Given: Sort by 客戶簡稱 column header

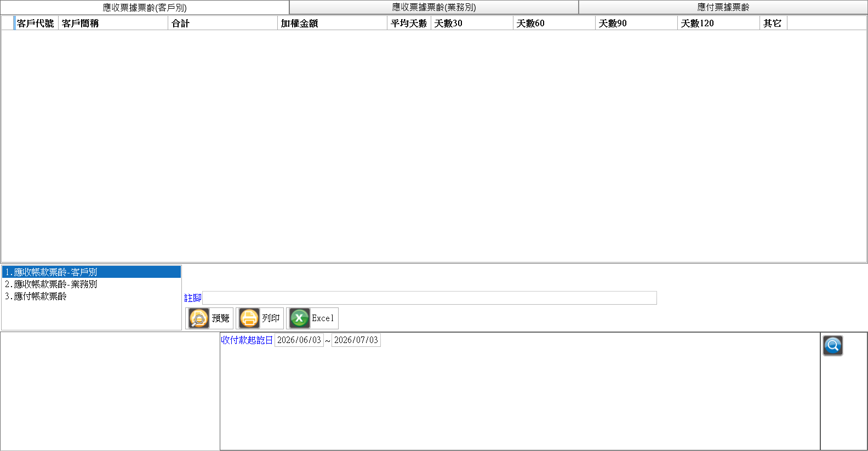Looking at the screenshot, I should 113,23.
